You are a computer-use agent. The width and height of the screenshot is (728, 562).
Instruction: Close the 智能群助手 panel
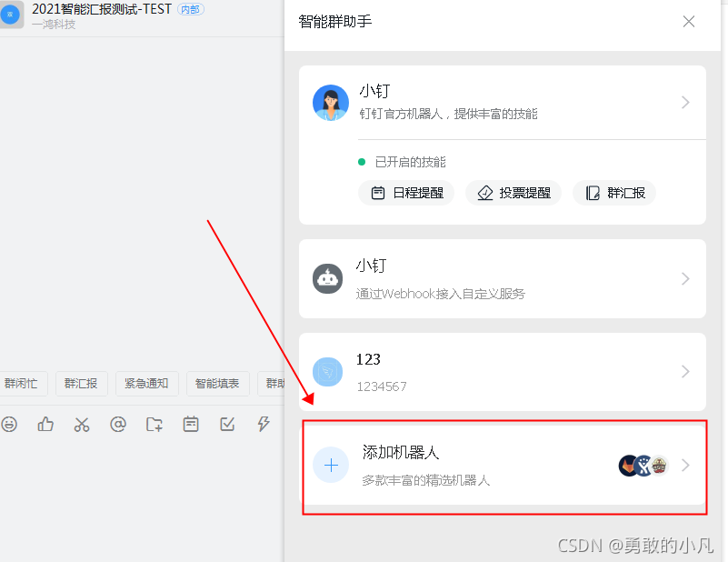[x=689, y=21]
